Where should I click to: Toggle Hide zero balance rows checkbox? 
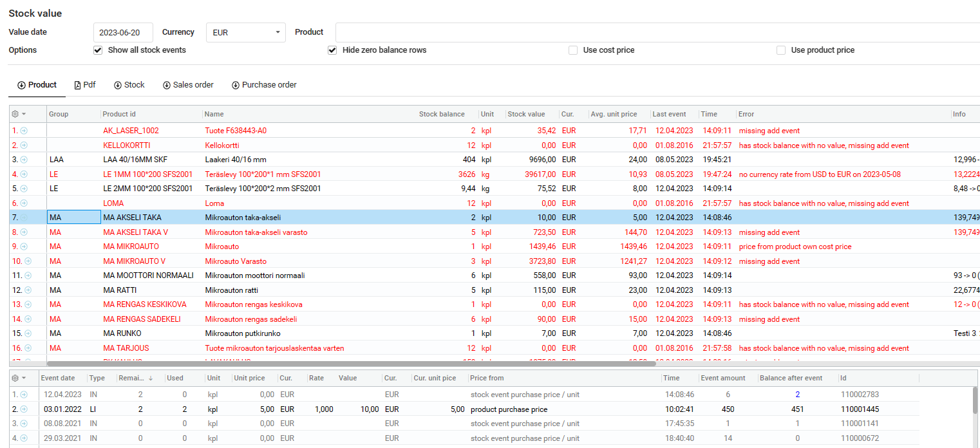click(332, 50)
